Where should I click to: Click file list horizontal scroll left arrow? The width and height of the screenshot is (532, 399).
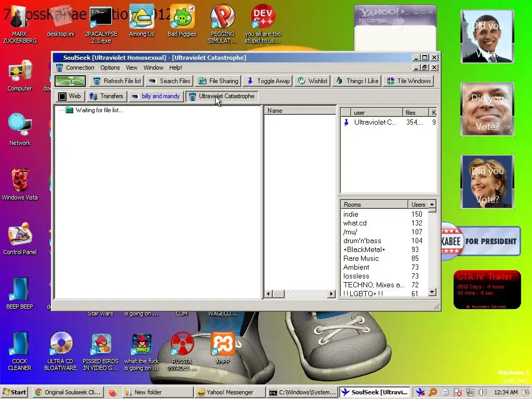point(269,294)
